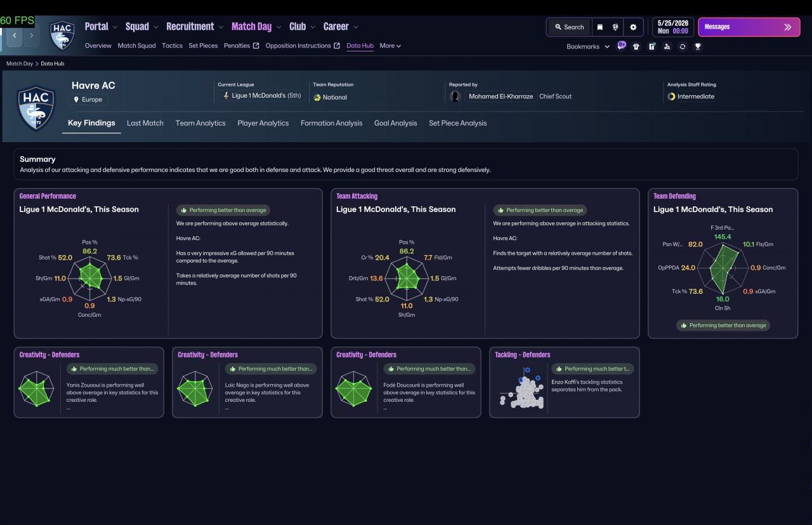The width and height of the screenshot is (812, 525).
Task: Click Mohamed El-Kharraze's portrait icon
Action: click(x=455, y=96)
